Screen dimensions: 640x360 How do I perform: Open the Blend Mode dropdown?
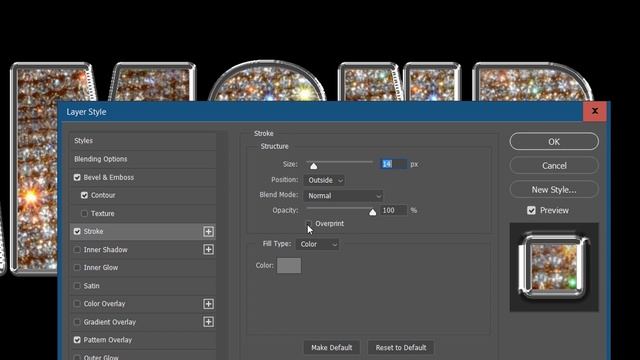(343, 196)
